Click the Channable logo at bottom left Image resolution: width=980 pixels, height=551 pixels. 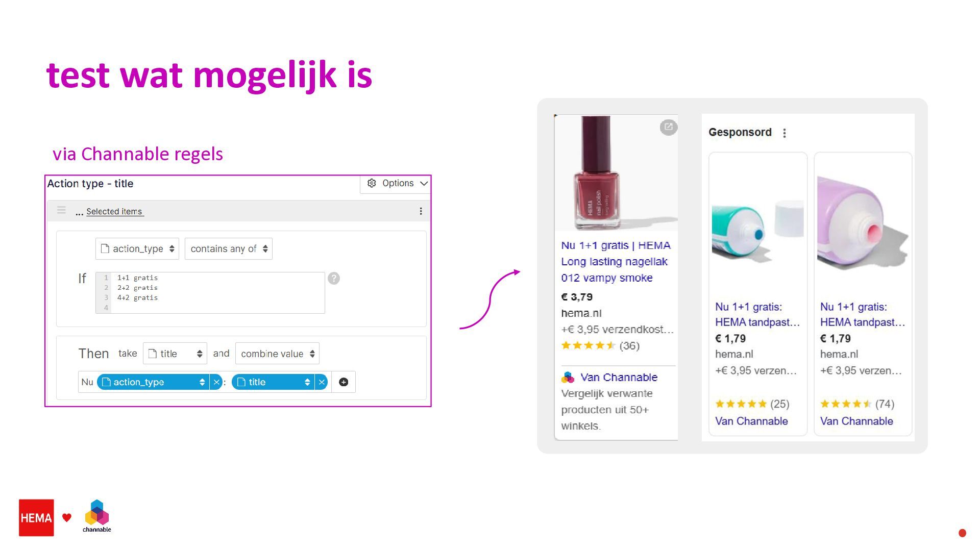point(97,516)
